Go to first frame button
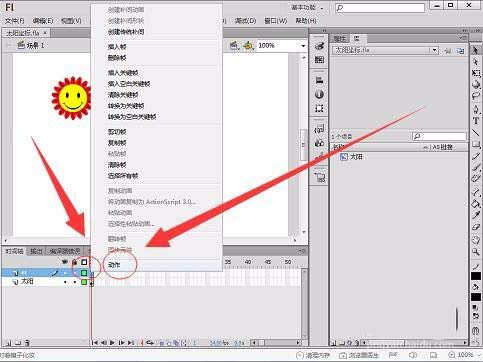483x362 pixels. tap(95, 343)
